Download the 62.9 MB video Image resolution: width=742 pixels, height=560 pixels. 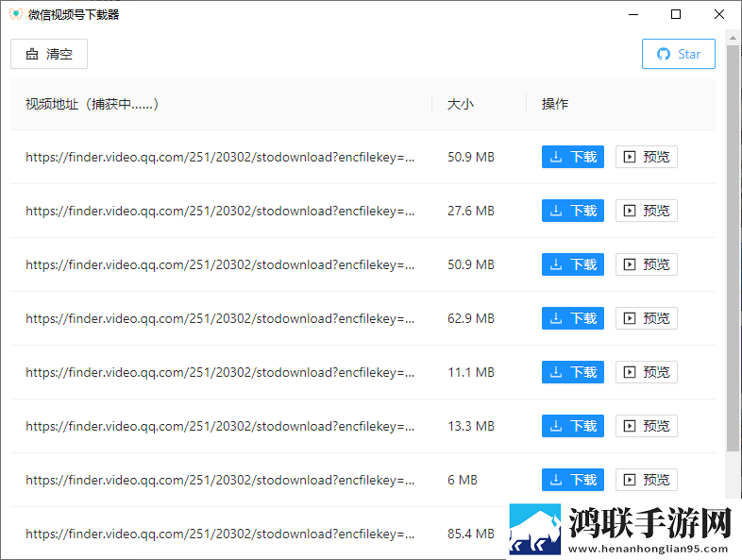(x=573, y=318)
